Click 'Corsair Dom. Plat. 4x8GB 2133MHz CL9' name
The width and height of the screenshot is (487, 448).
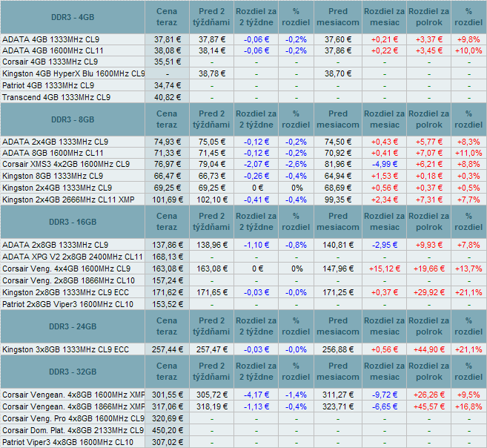tap(73, 430)
